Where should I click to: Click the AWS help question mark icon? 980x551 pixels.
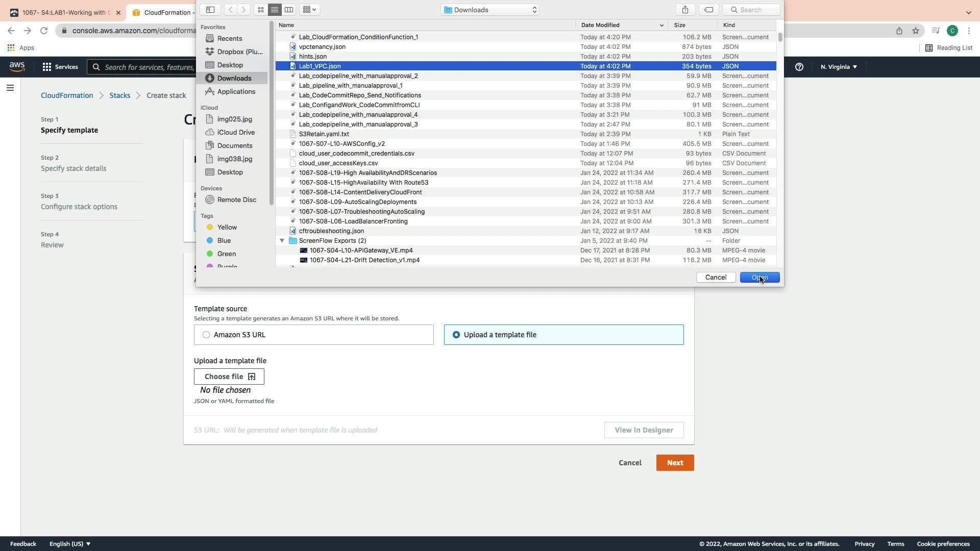[799, 67]
